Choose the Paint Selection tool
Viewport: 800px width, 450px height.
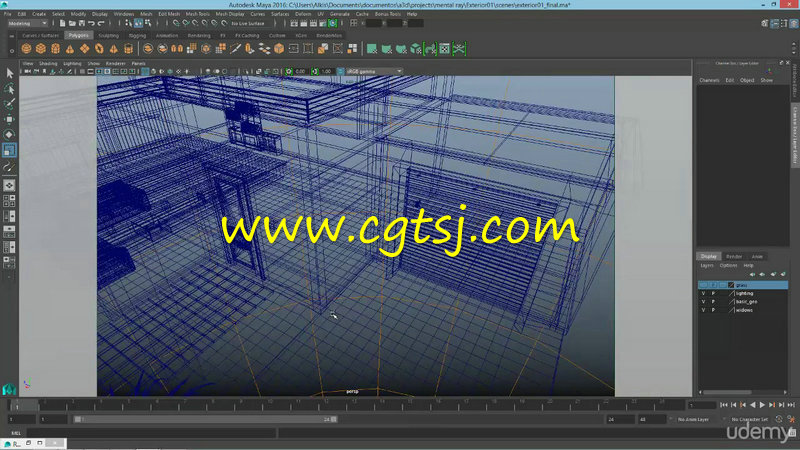(x=9, y=104)
